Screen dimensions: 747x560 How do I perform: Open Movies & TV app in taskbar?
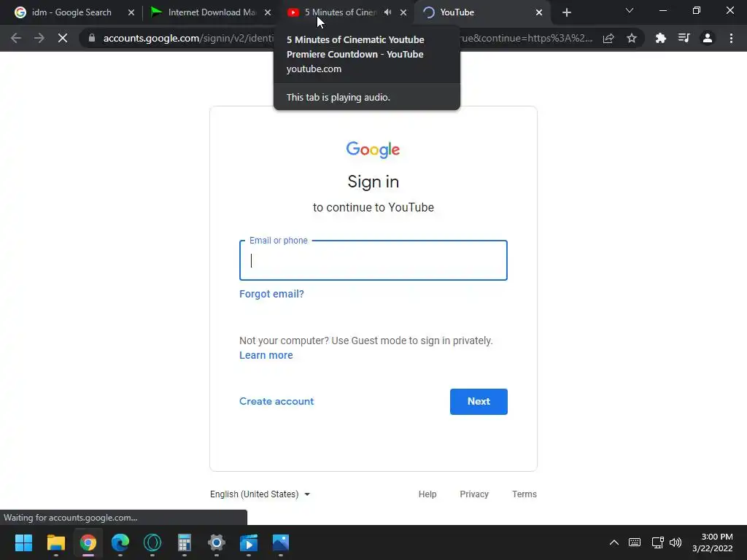tap(249, 542)
